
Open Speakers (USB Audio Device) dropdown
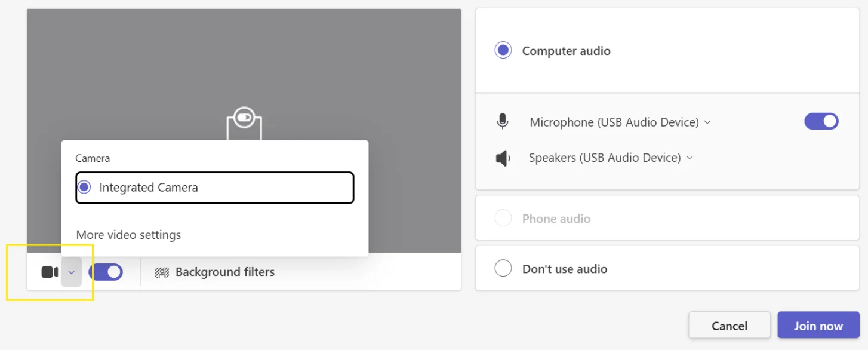coord(611,158)
